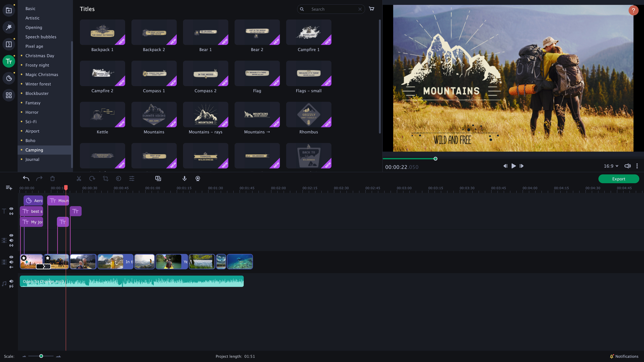Select the Camping category
The width and height of the screenshot is (644, 362).
point(34,150)
